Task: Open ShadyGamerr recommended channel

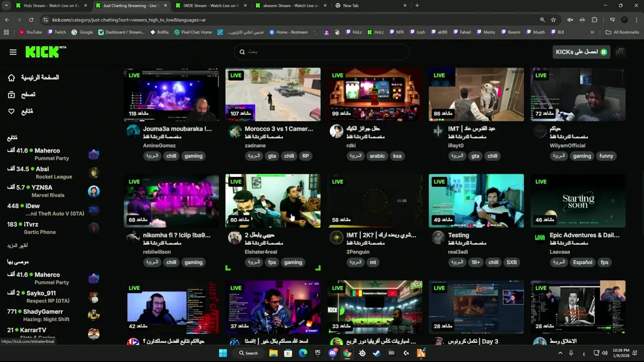Action: pos(53,315)
